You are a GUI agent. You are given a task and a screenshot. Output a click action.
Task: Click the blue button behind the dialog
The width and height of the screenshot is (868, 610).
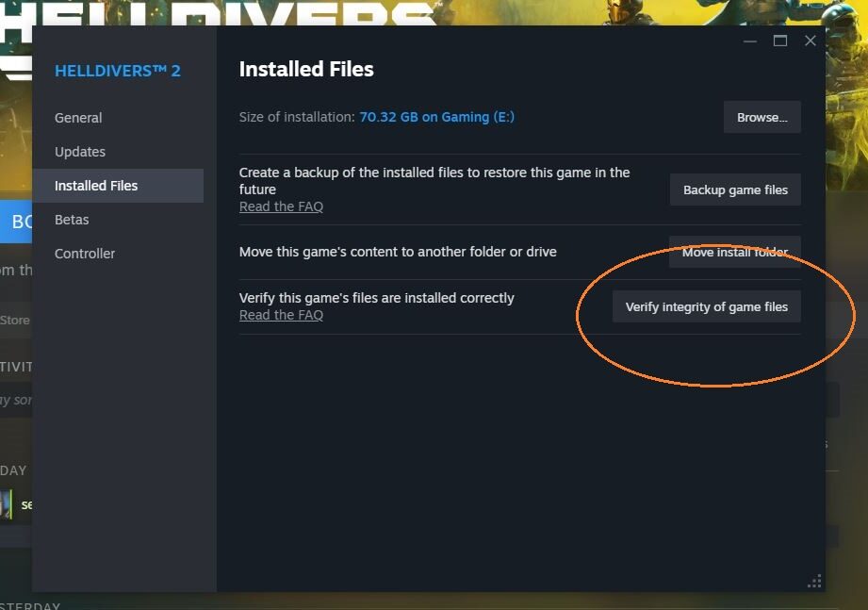pos(16,222)
